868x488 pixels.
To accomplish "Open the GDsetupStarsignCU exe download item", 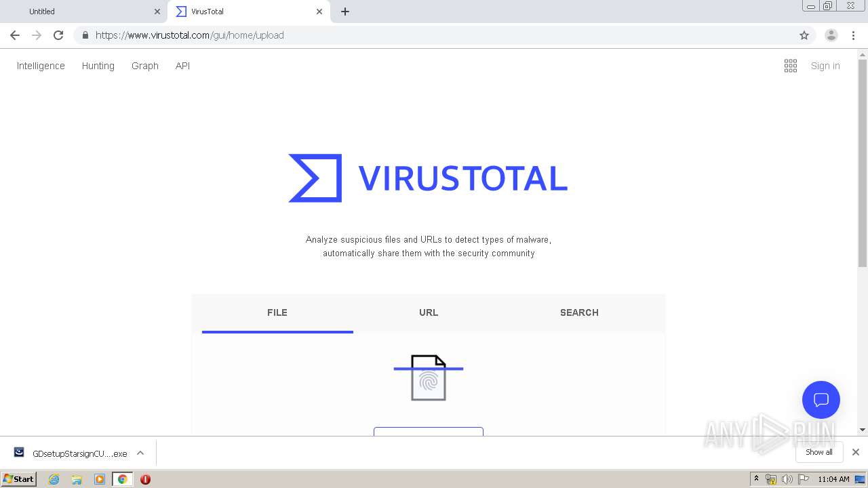I will 71,453.
